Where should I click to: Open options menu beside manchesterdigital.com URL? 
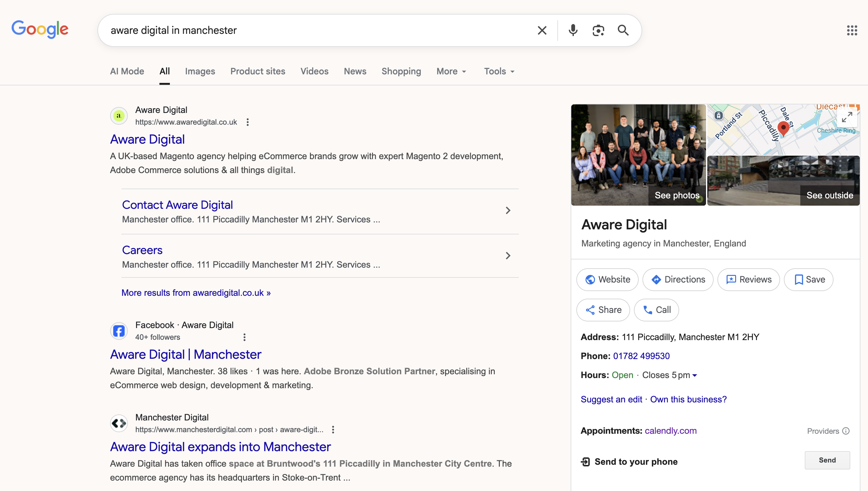(x=333, y=429)
